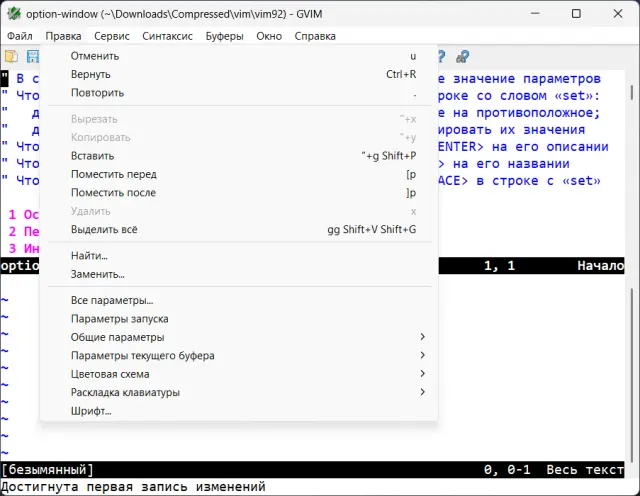Choose Поместить после menu entry

pyautogui.click(x=240, y=193)
